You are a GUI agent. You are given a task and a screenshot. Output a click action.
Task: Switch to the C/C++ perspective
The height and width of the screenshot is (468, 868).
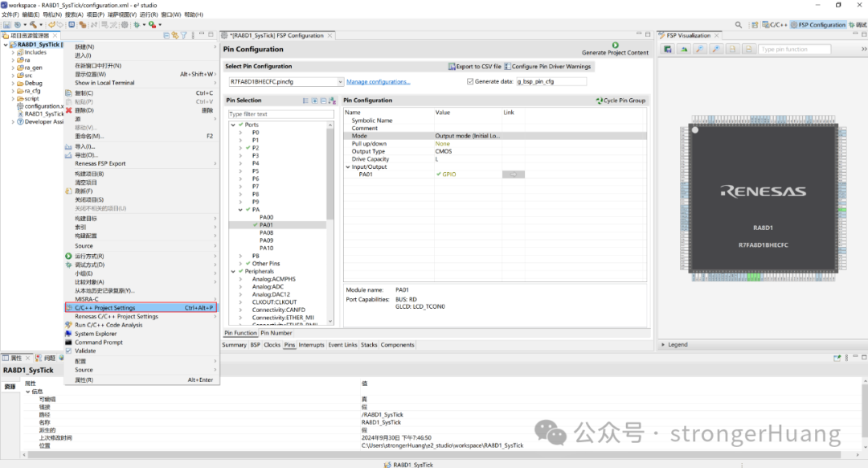coord(775,25)
